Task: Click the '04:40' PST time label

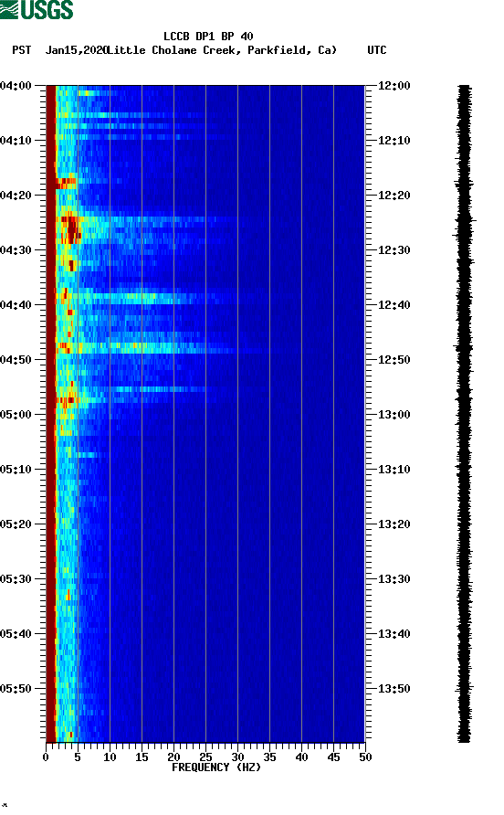Action: point(16,304)
